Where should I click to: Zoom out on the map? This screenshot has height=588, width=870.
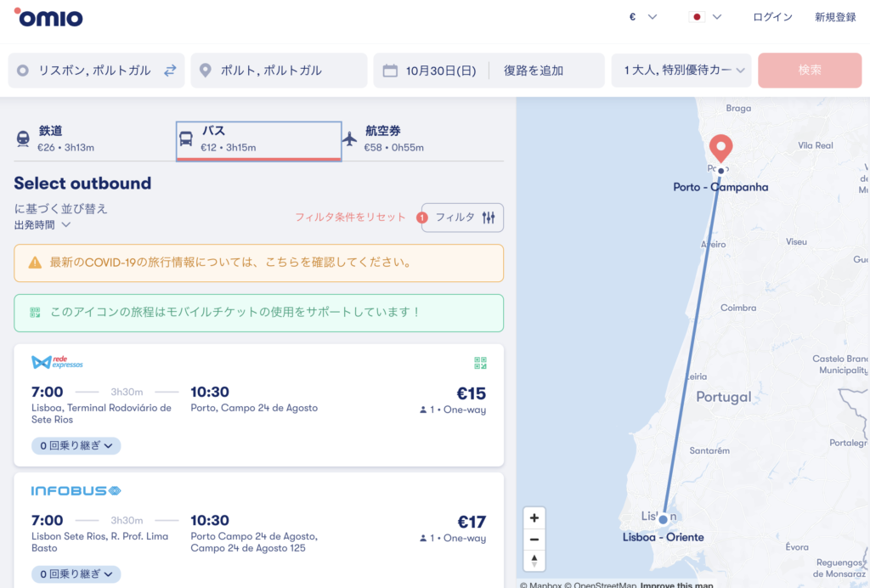[534, 539]
